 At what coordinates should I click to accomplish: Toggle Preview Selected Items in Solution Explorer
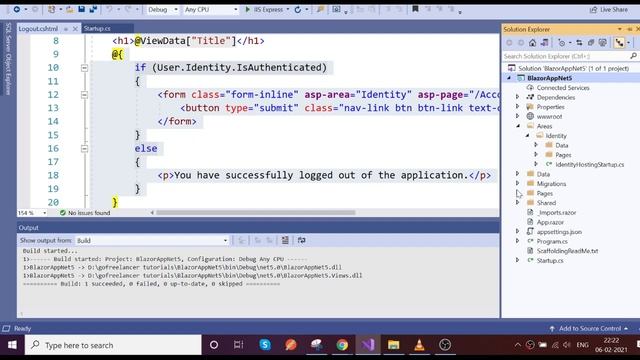[x=619, y=42]
